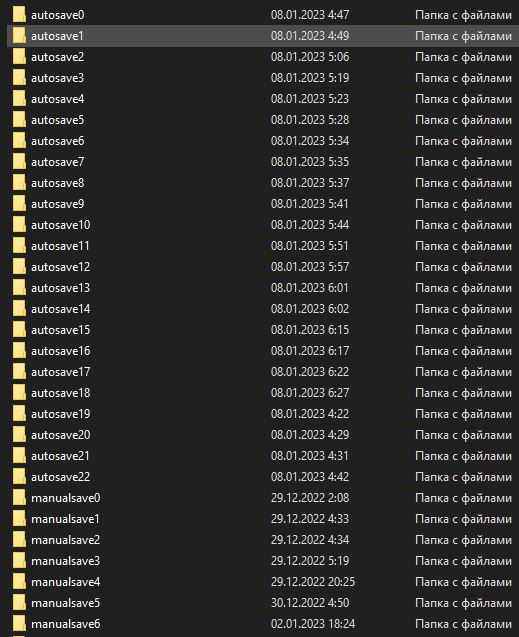
Task: Select the manualsave1 folder name
Action: tap(65, 519)
